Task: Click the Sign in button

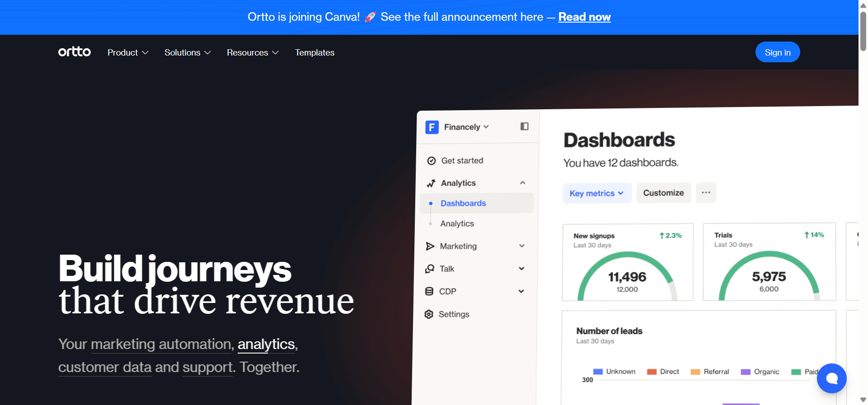Action: pyautogui.click(x=778, y=52)
